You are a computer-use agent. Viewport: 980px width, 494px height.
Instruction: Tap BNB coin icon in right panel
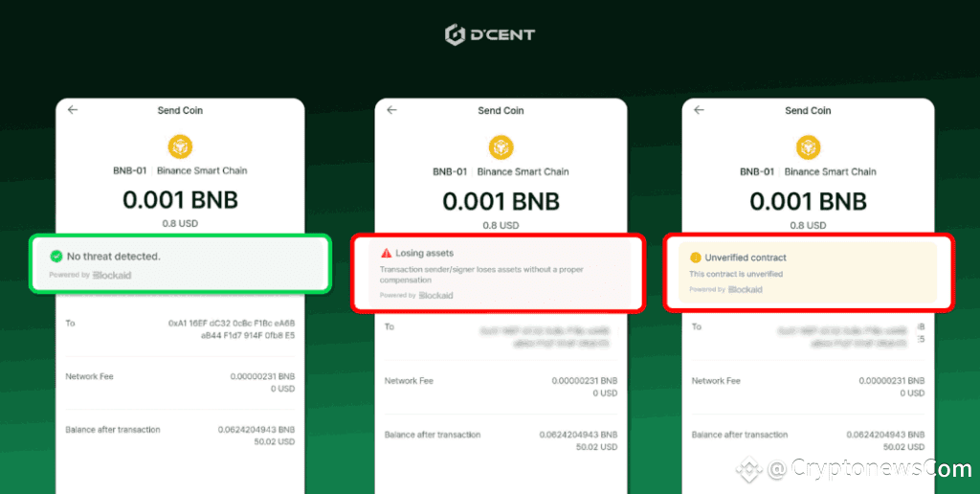(808, 147)
